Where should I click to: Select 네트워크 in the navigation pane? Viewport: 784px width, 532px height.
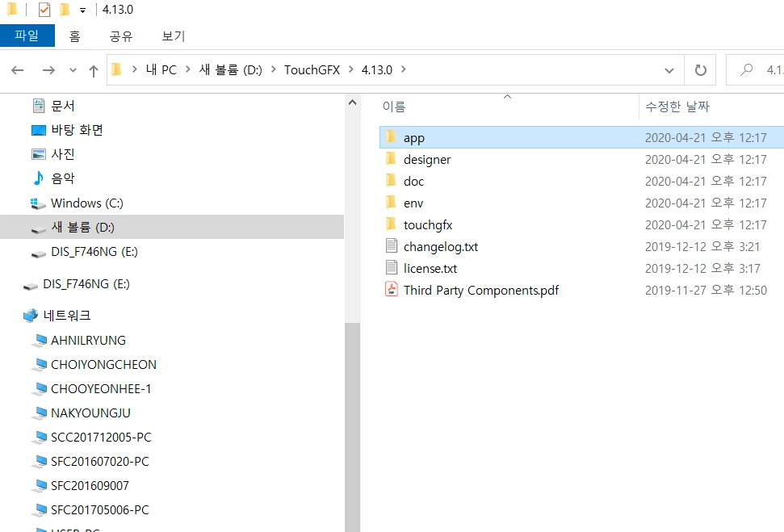(x=66, y=316)
